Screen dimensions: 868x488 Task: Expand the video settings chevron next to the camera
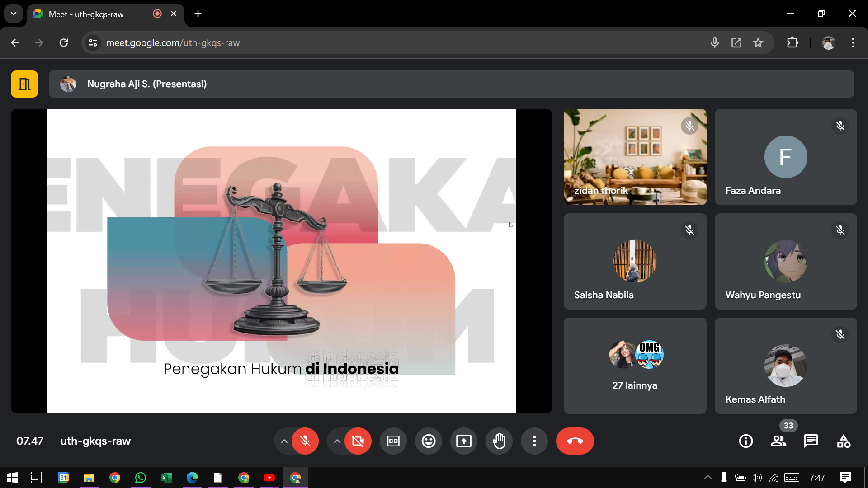337,441
